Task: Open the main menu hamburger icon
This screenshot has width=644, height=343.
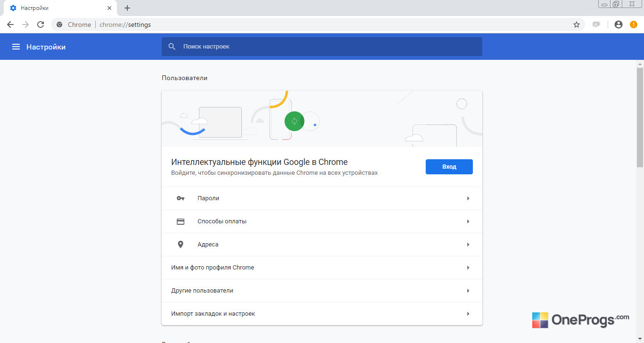Action: pos(16,47)
